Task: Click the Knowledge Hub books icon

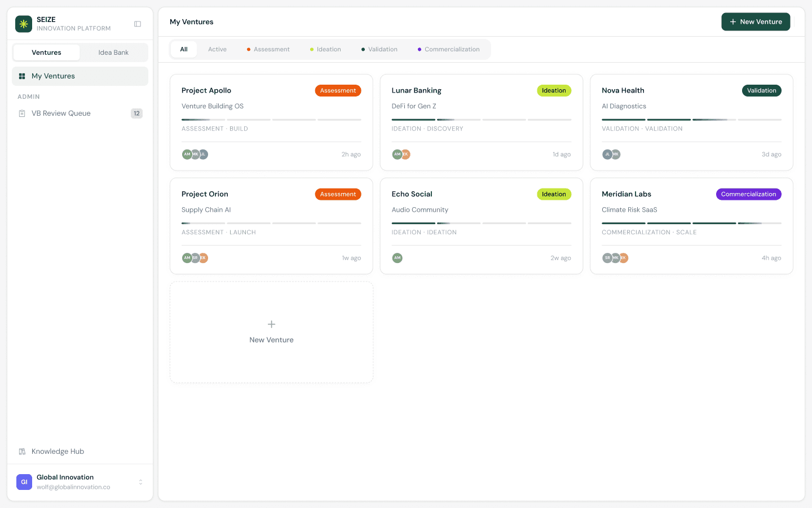Action: point(22,452)
